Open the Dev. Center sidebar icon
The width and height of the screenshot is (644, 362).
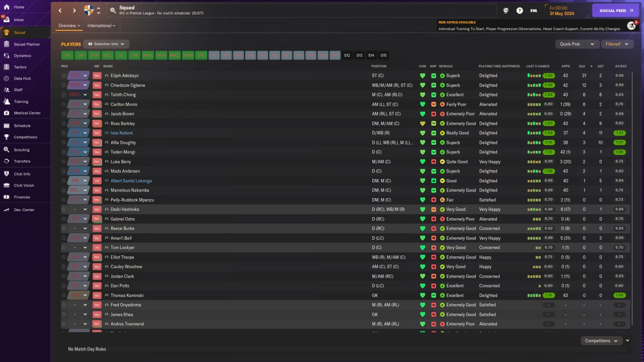click(6, 210)
